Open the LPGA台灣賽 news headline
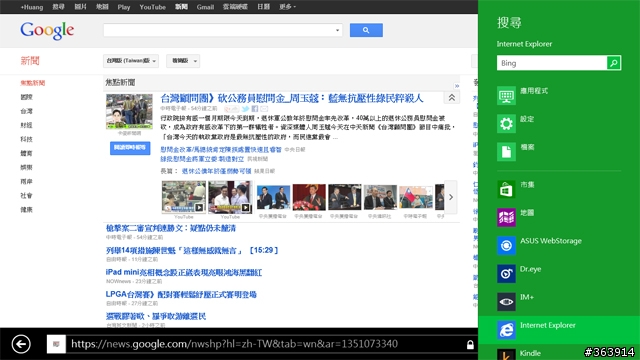 181,294
